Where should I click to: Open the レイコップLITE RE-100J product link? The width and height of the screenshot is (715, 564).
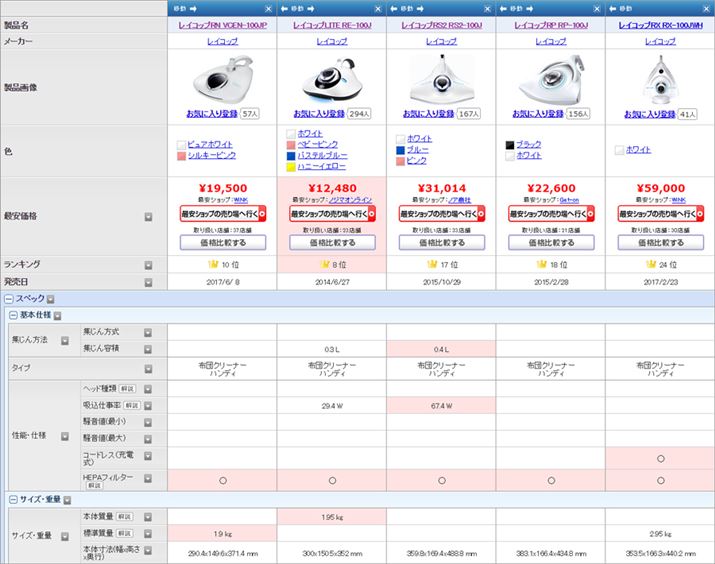click(x=332, y=24)
